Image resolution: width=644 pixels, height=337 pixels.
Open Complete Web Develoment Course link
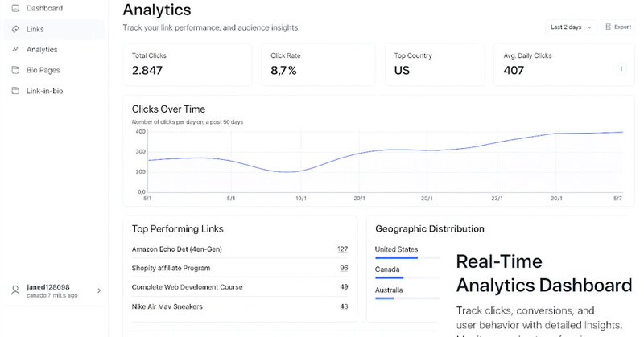pyautogui.click(x=240, y=287)
